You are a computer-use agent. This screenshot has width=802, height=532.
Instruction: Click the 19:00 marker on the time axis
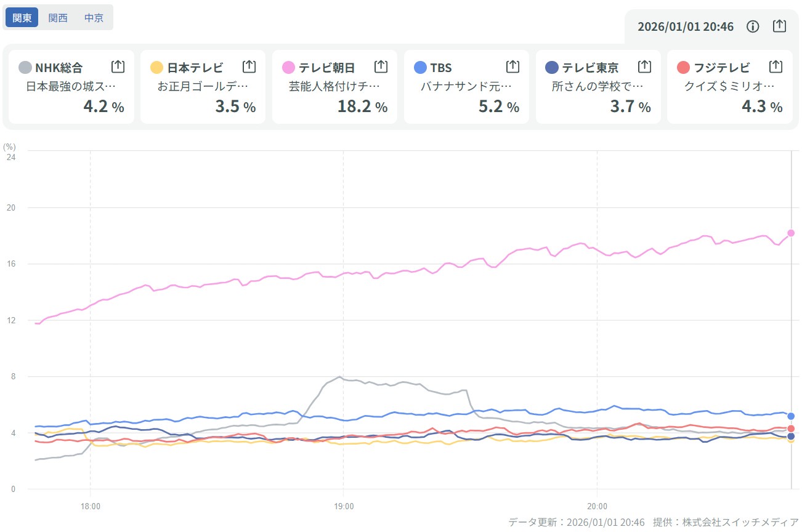tap(343, 507)
